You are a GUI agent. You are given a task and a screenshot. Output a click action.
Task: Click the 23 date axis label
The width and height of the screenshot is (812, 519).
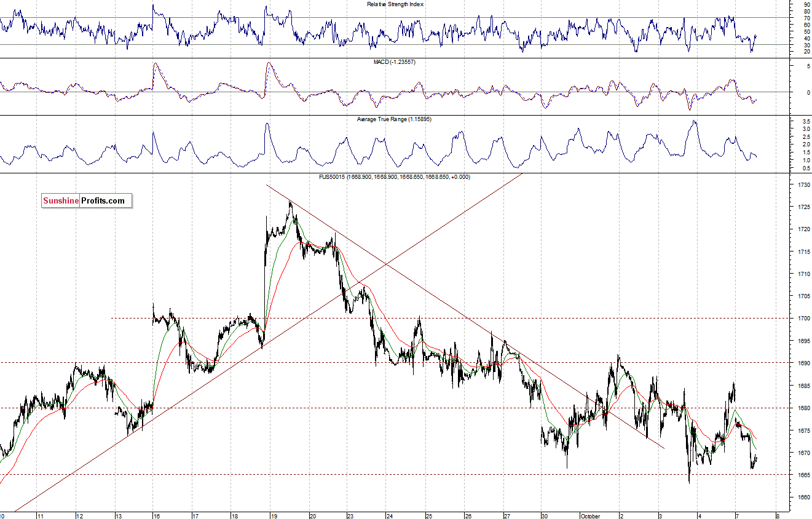pyautogui.click(x=350, y=515)
